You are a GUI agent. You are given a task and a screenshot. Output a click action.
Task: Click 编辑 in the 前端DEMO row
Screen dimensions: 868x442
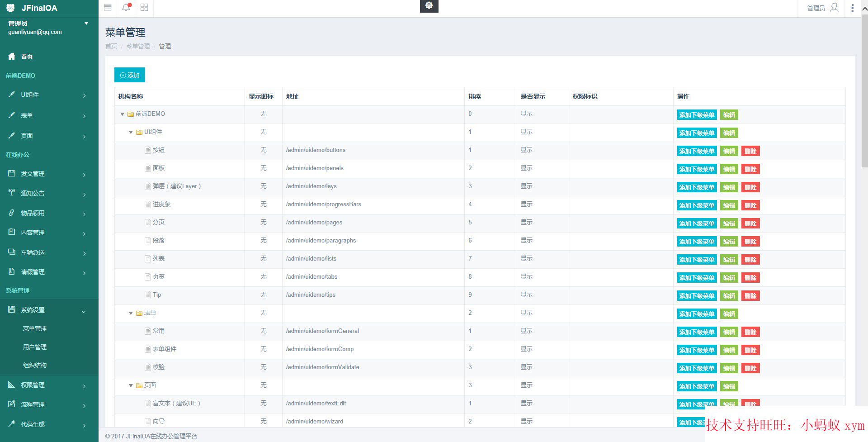pos(729,115)
